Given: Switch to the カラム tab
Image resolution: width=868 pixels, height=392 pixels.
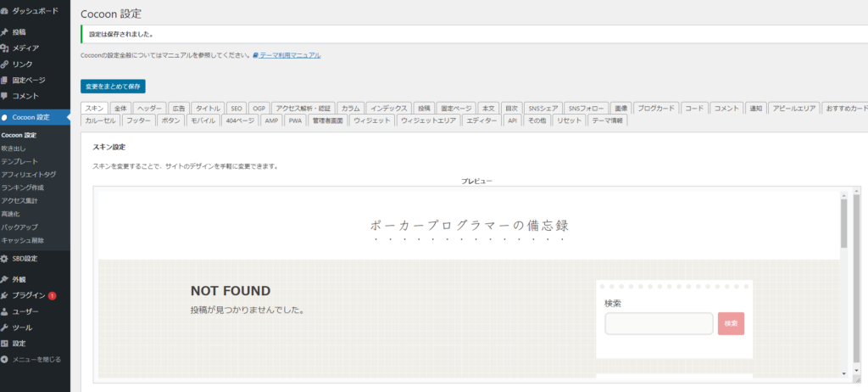Looking at the screenshot, I should click(x=350, y=108).
